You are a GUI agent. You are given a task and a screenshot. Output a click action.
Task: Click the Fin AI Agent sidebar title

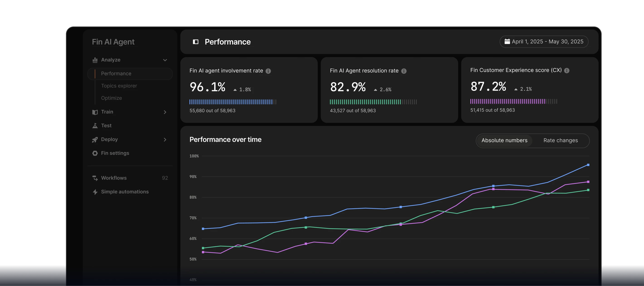point(113,42)
